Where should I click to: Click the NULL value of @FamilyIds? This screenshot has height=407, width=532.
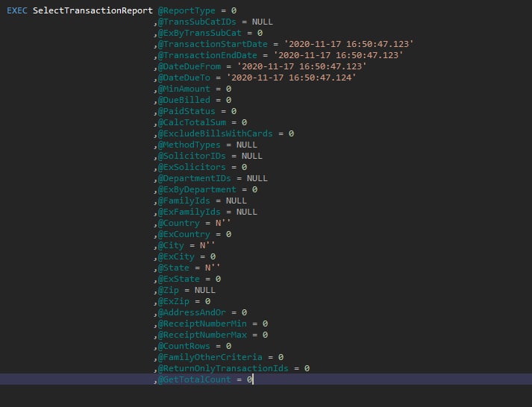(x=236, y=201)
